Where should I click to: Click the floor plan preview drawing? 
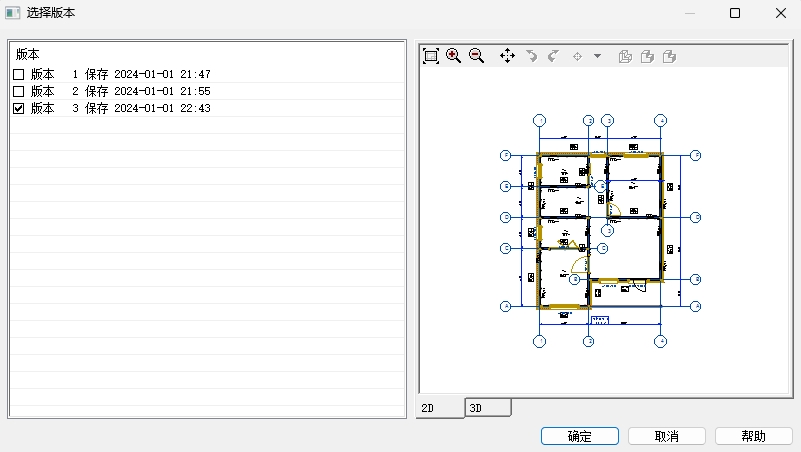pyautogui.click(x=600, y=231)
